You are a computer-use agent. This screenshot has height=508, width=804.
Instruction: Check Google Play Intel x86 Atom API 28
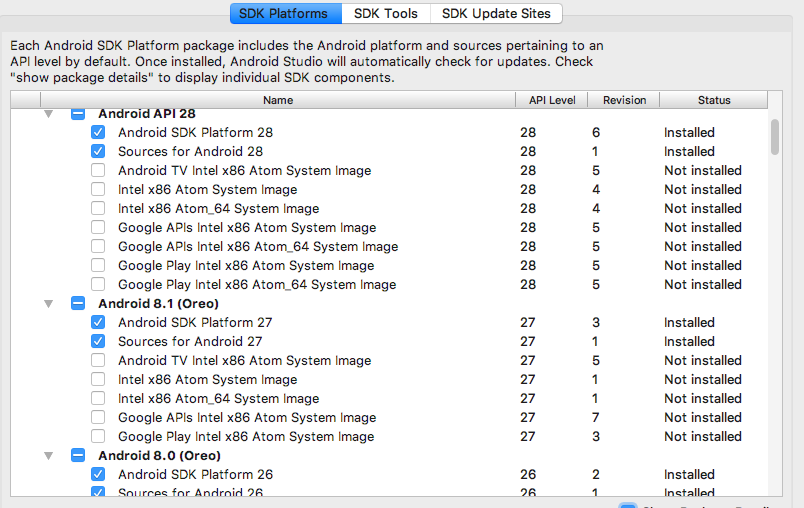(98, 265)
